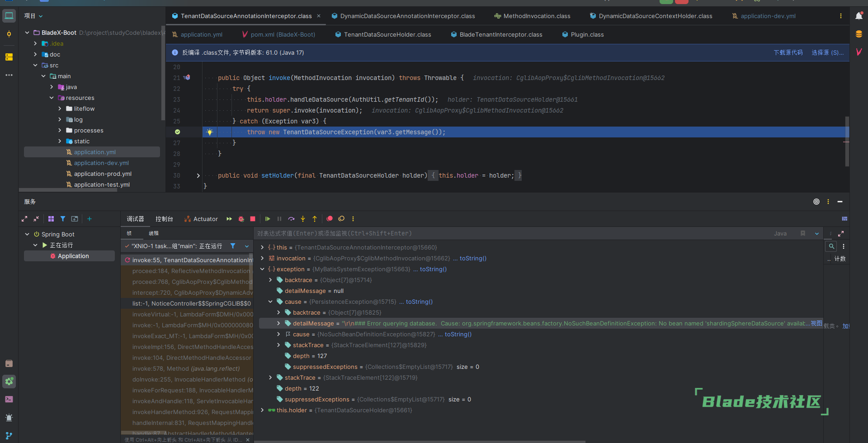The height and width of the screenshot is (443, 868).
Task: Expand the .idea folder
Action: (35, 43)
